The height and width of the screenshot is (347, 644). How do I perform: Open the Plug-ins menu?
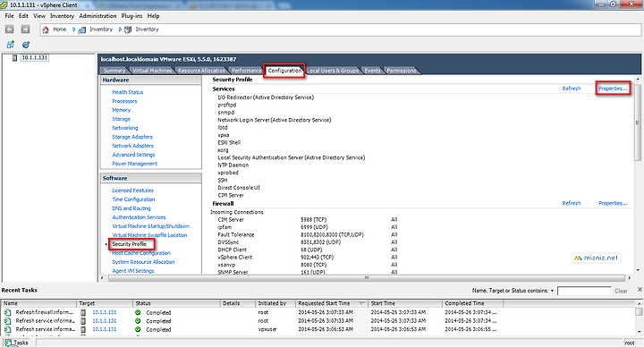coord(131,15)
